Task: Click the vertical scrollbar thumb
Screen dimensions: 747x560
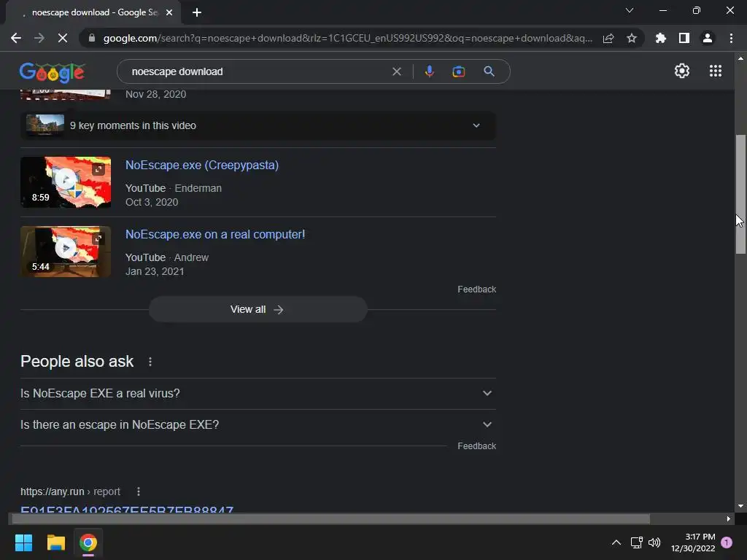Action: coord(740,195)
